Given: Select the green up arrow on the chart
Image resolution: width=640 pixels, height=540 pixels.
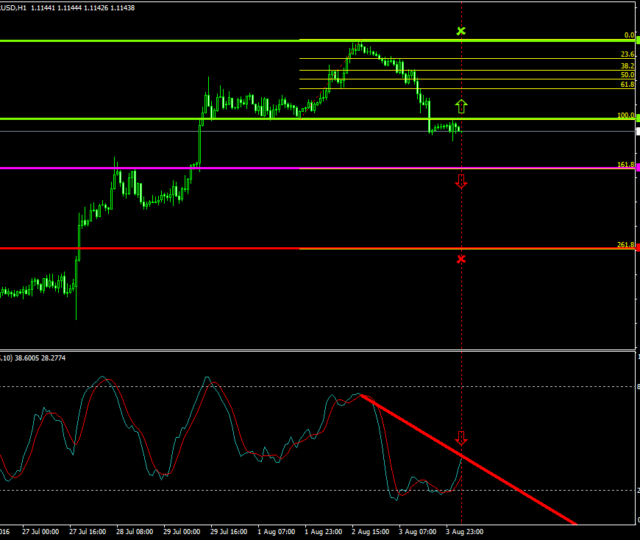Looking at the screenshot, I should [x=461, y=105].
